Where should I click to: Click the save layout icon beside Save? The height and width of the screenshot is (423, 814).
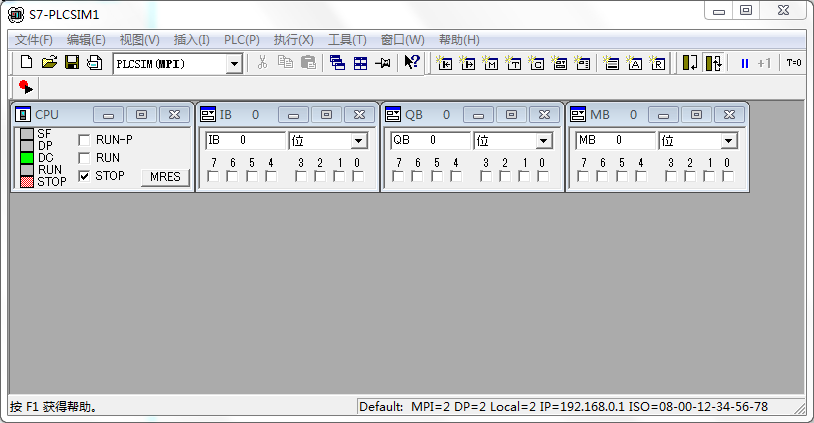tap(94, 63)
